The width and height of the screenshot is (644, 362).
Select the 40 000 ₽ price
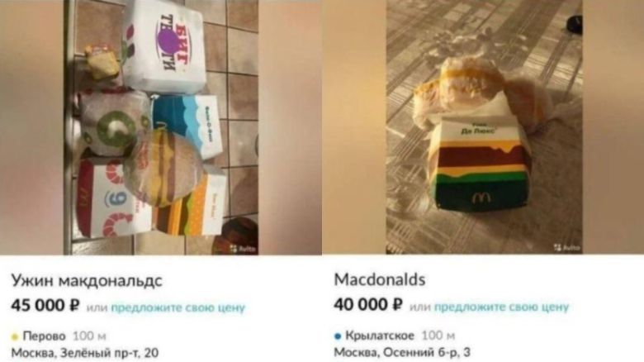click(x=368, y=305)
